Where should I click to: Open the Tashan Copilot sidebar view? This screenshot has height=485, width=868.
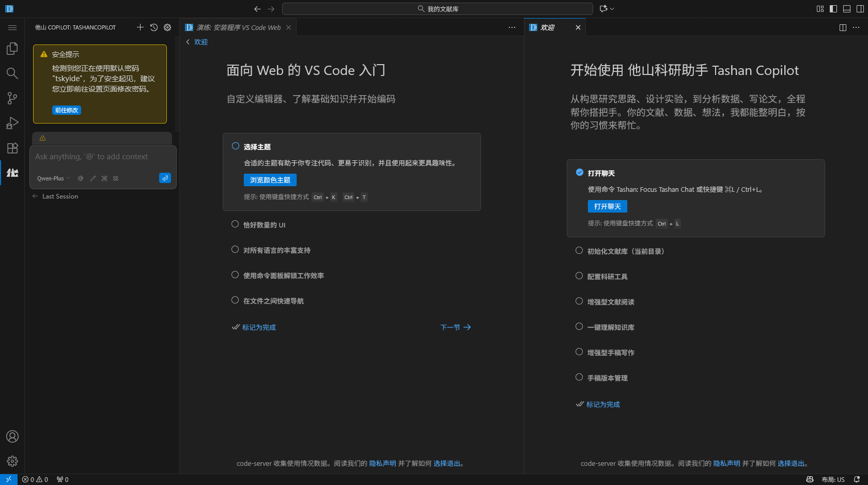click(x=12, y=173)
